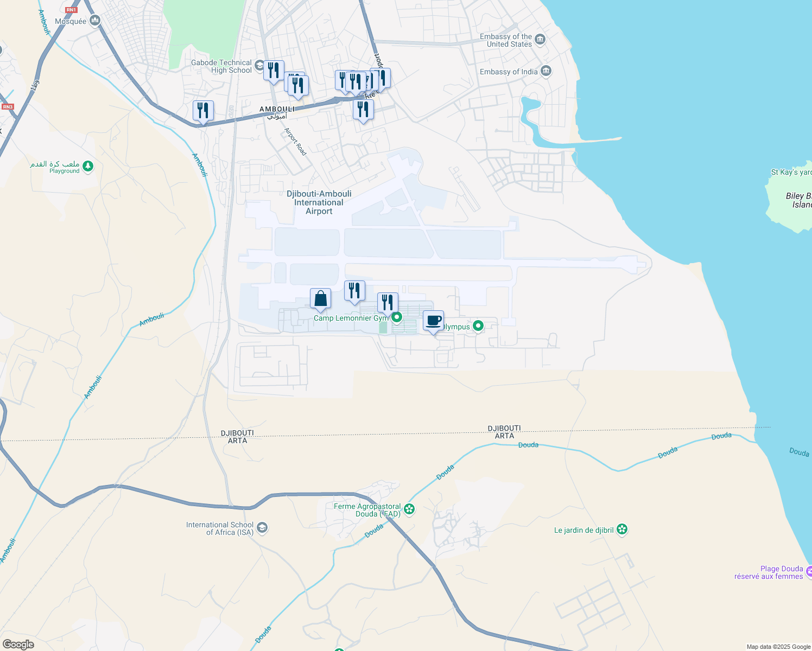Click the Embassy of India icon

(546, 71)
